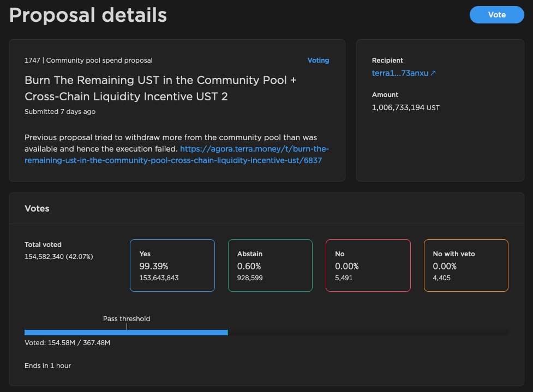Click the blue Voting status indicator

tap(318, 60)
